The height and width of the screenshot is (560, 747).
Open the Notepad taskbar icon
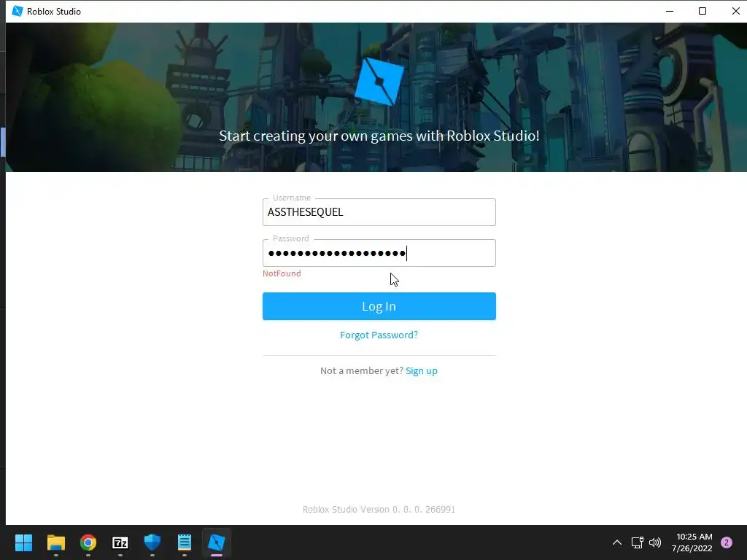click(x=185, y=542)
